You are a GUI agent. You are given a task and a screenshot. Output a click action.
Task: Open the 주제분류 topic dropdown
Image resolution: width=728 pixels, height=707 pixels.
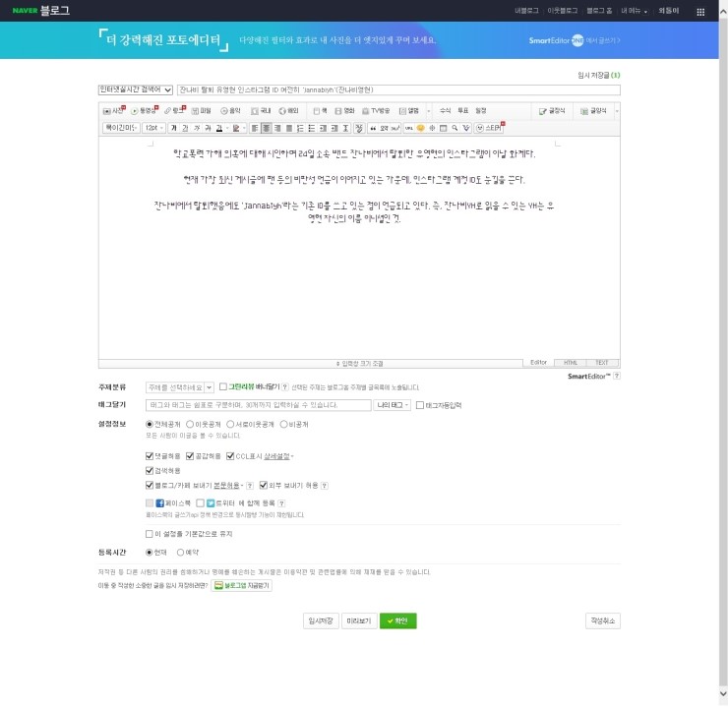click(x=180, y=387)
